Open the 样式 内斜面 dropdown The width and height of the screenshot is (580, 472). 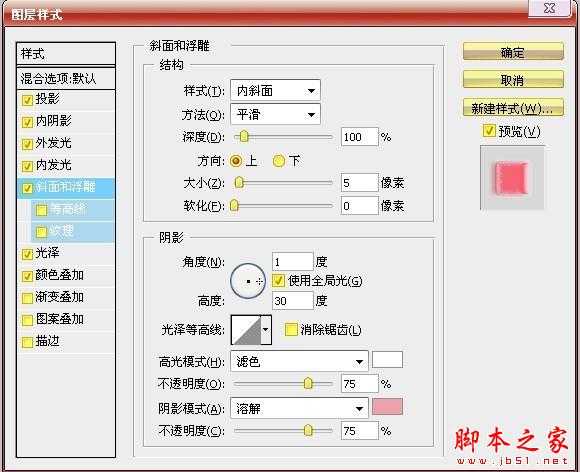pyautogui.click(x=275, y=90)
